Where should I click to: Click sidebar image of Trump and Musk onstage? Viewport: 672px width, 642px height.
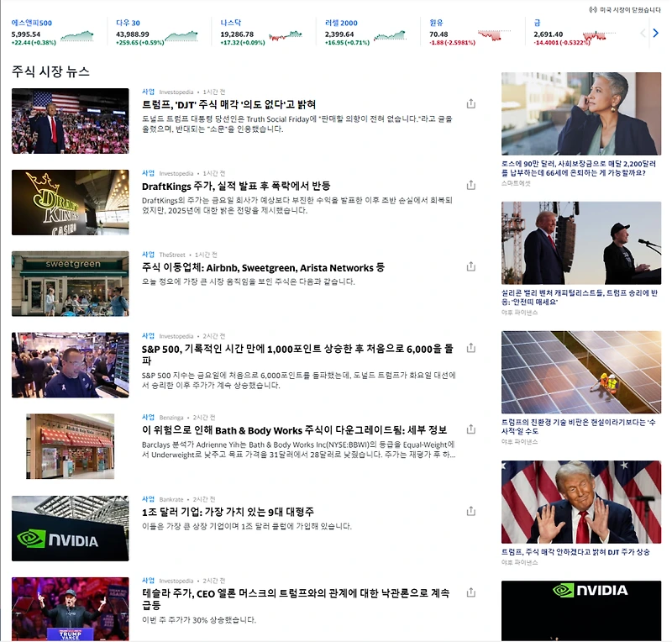point(581,243)
